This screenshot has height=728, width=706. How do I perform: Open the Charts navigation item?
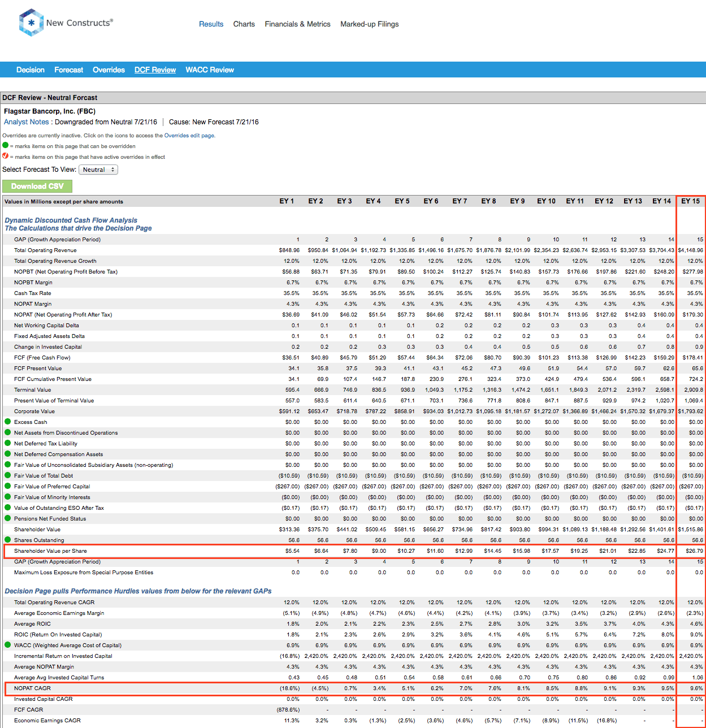244,24
